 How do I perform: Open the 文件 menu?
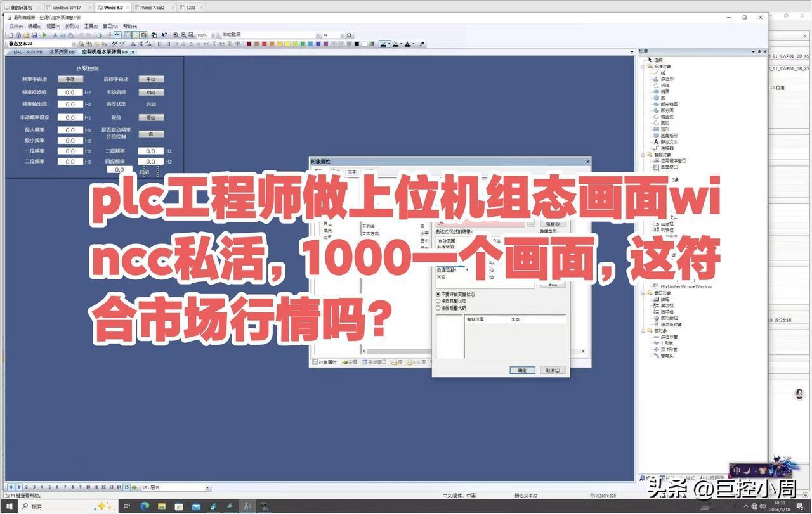pos(15,27)
